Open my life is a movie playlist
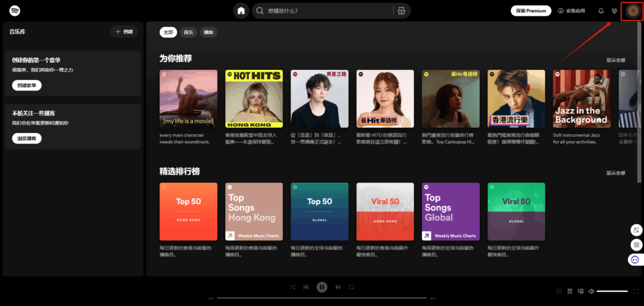The width and height of the screenshot is (644, 306). tap(189, 99)
